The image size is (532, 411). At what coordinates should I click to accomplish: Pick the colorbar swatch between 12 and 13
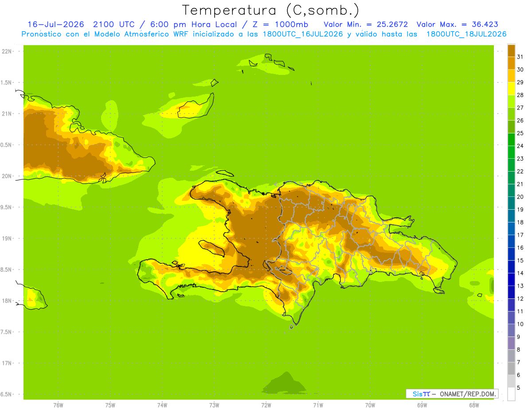click(511, 292)
